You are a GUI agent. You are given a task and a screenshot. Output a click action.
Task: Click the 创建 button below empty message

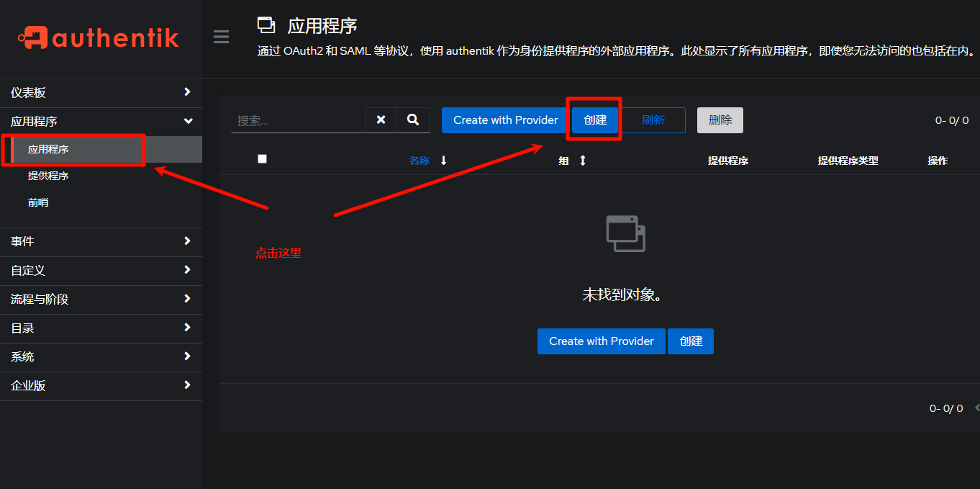(690, 341)
